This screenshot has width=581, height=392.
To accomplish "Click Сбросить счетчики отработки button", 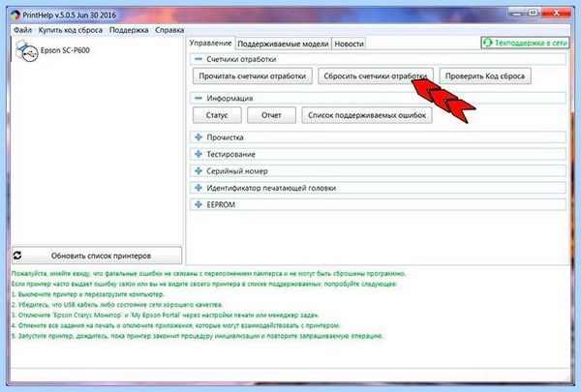I will pyautogui.click(x=376, y=75).
